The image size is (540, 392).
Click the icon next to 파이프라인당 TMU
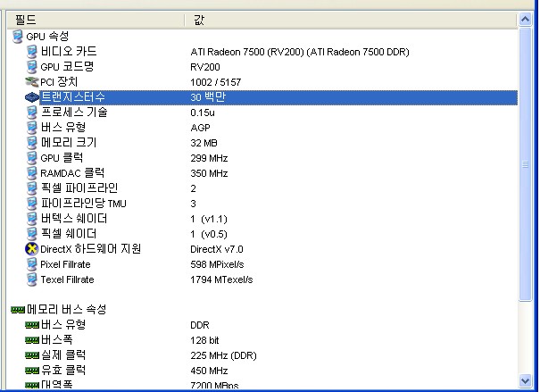(x=31, y=204)
